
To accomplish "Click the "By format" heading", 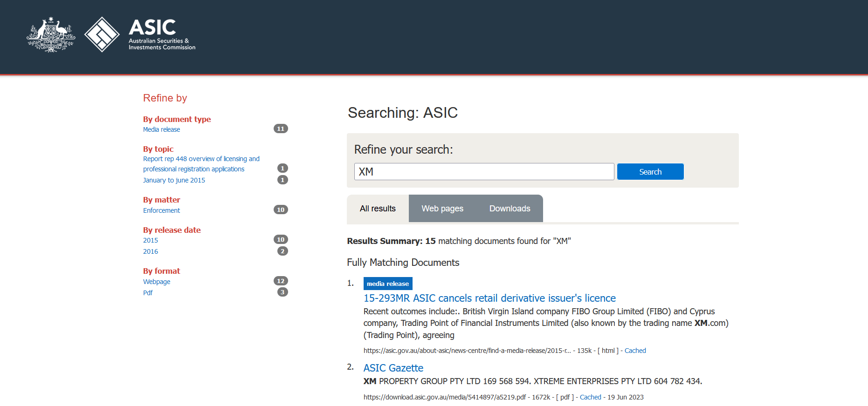I will click(161, 271).
